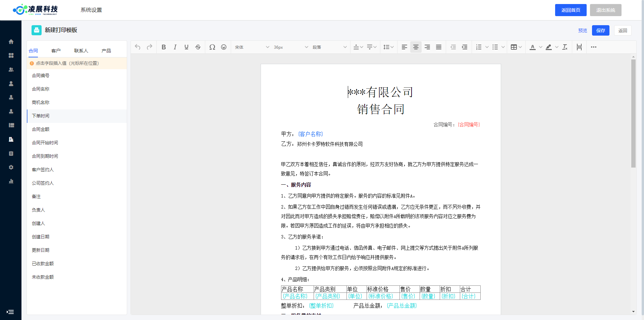Toggle bold formatting
Screen dimensions: 644x320
point(164,47)
